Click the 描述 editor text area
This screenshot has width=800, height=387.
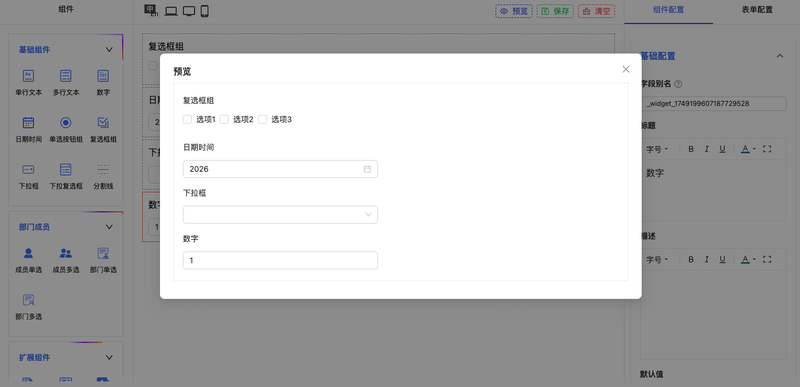pos(714,315)
